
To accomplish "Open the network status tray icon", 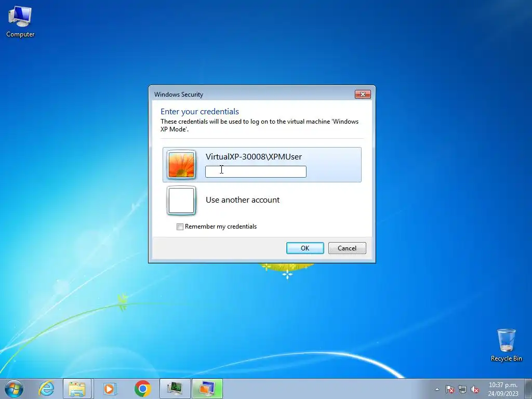I will coord(462,390).
